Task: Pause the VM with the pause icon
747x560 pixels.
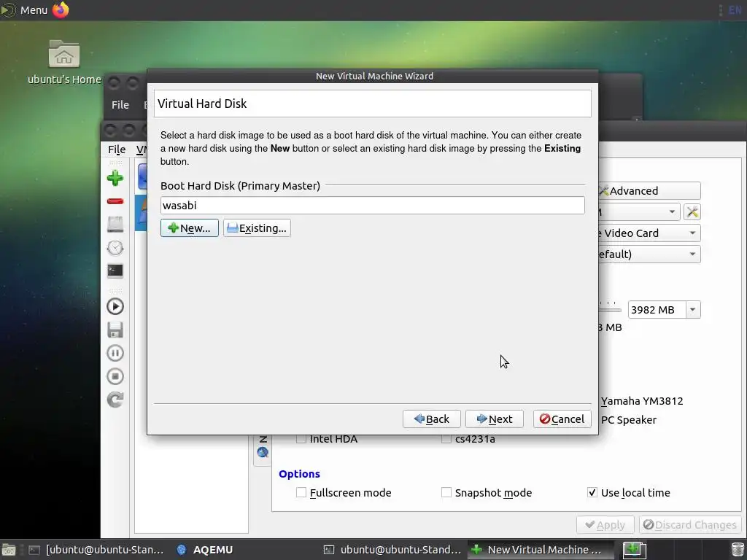Action: coord(115,353)
